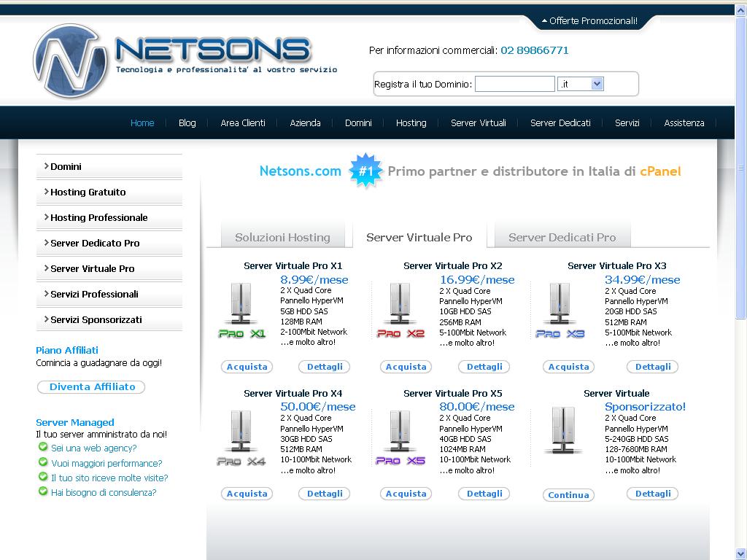The image size is (747, 560).
Task: Expand the Domini sidebar item
Action: click(109, 167)
